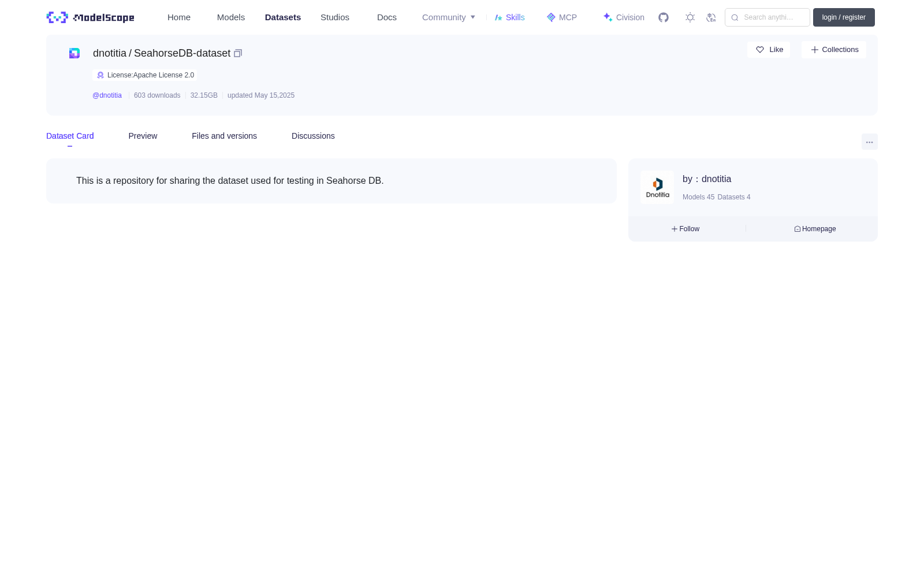Switch to the Discussions tab
This screenshot has height=578, width=924.
[313, 136]
